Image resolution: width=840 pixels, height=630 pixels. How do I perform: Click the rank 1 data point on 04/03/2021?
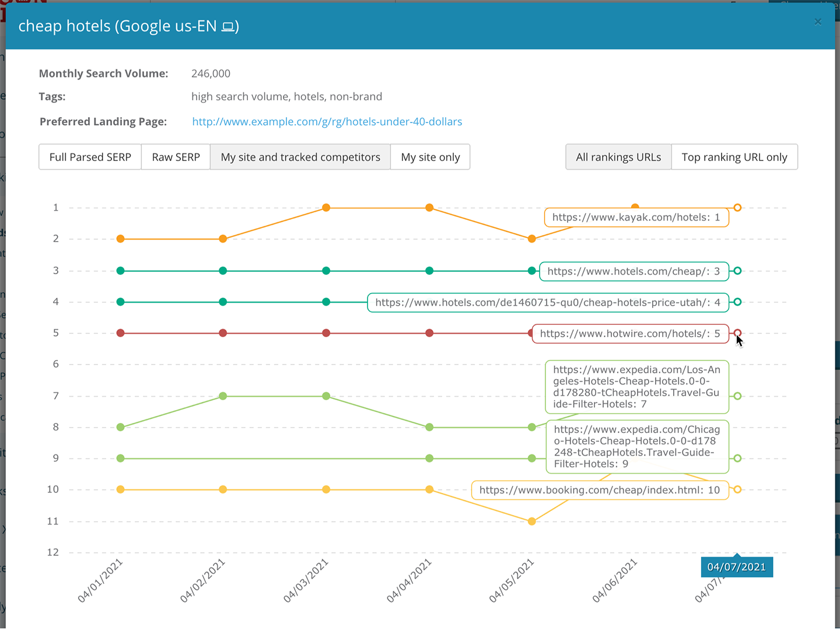(326, 207)
